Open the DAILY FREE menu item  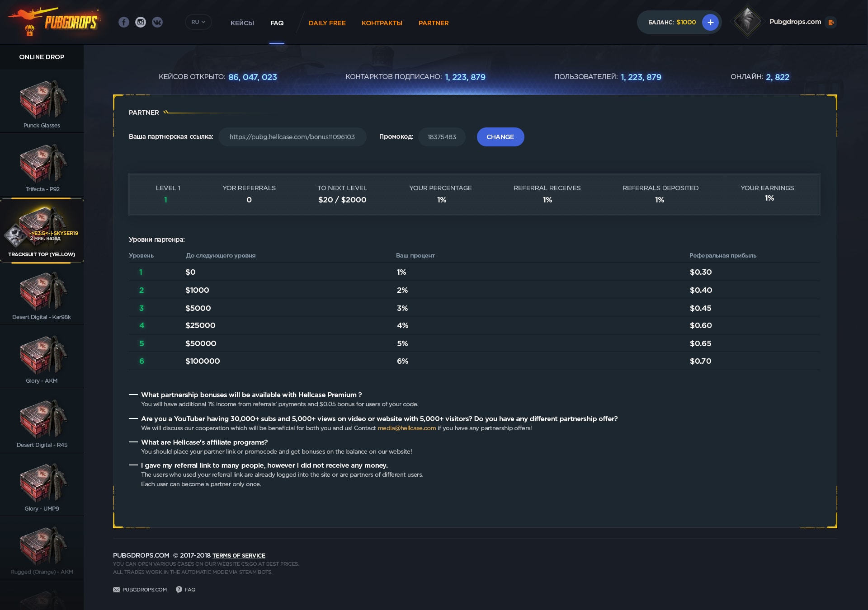tap(327, 23)
